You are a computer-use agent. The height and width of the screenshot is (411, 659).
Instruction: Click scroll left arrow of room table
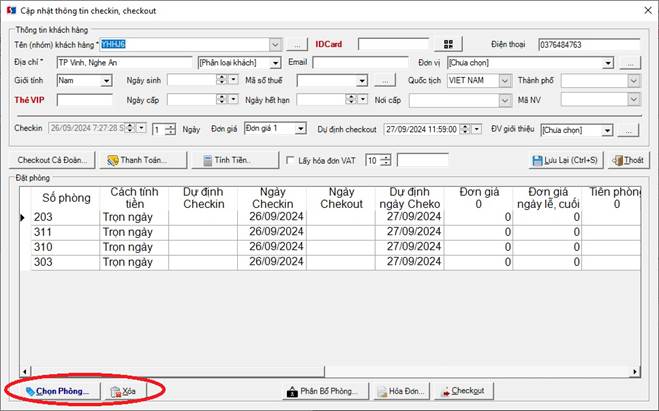tap(25, 372)
